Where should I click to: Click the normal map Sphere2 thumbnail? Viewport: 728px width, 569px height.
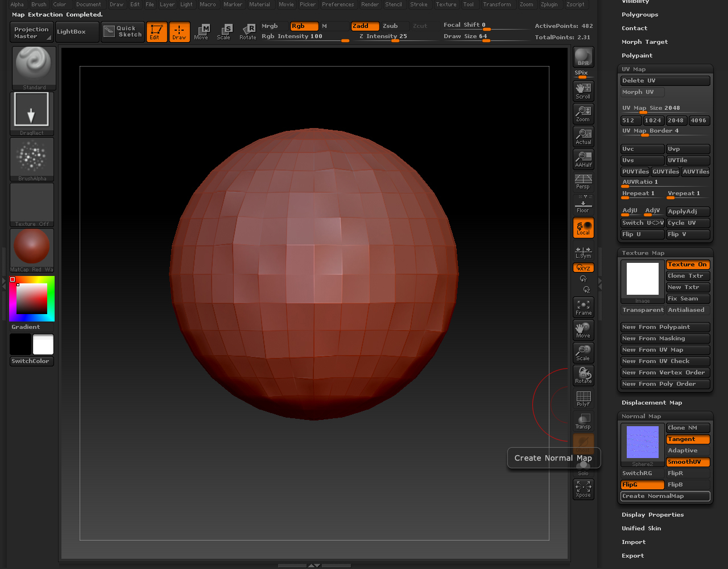pos(642,443)
